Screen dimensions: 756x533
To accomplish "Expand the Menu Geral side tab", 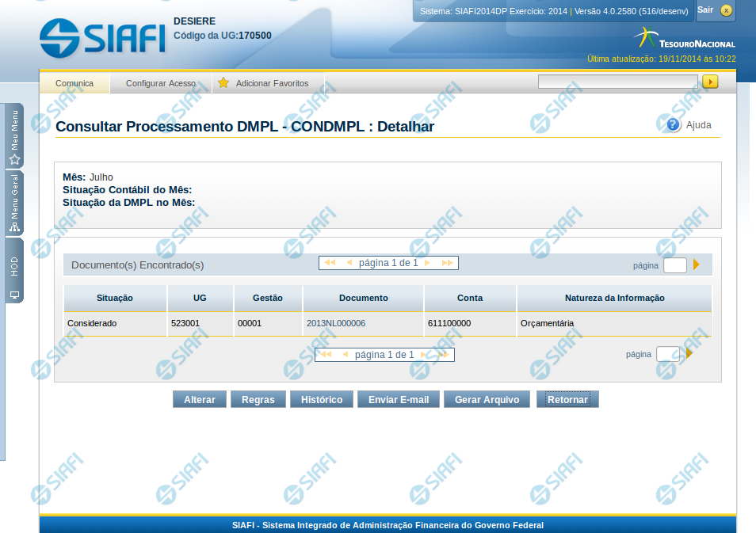I will click(x=14, y=204).
